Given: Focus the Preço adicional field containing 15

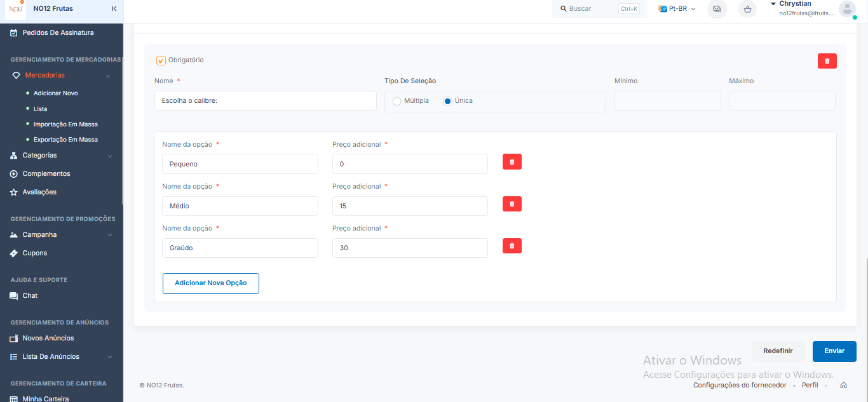Looking at the screenshot, I should pos(410,206).
